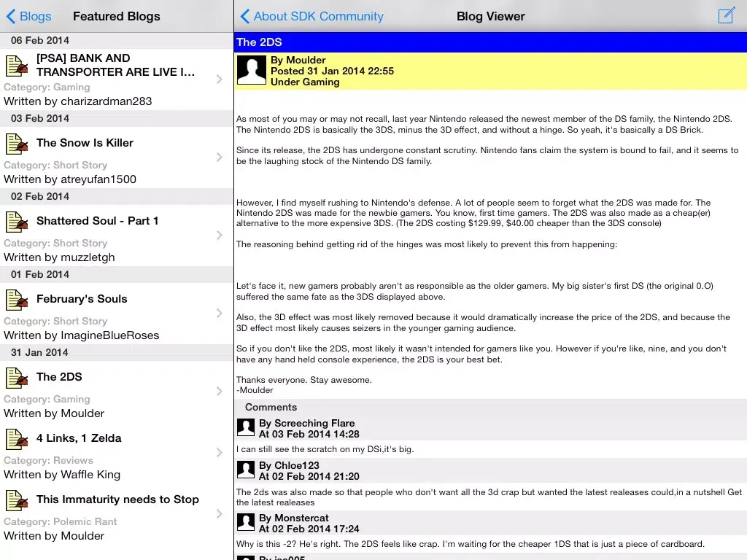Select "The Snow Is Killer" blog title

tap(85, 143)
